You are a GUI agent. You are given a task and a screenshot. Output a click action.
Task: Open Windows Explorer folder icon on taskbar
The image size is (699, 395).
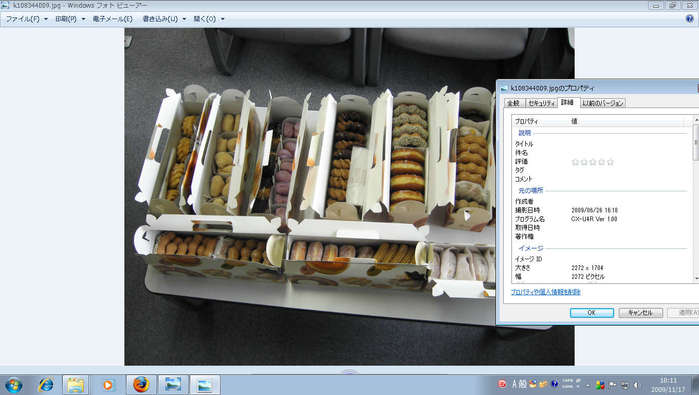coord(76,385)
